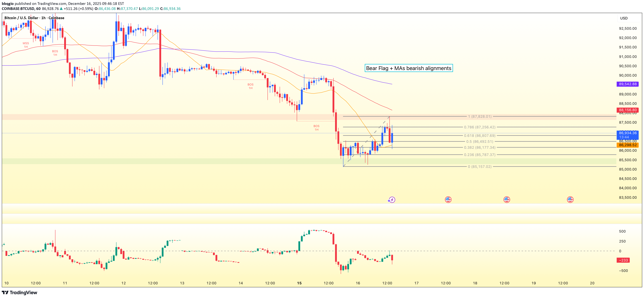
Task: Click US flag event icon above 17 12:00
Action: point(448,199)
